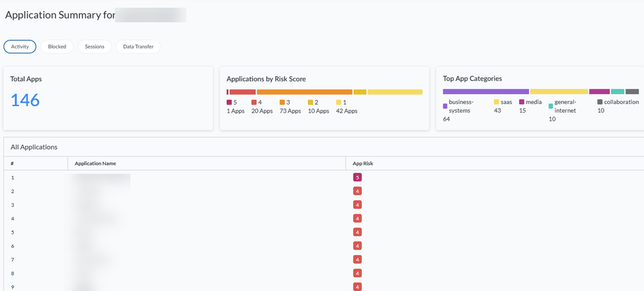Click the general-internet category legend swatch
The image size is (644, 291).
[551, 106]
